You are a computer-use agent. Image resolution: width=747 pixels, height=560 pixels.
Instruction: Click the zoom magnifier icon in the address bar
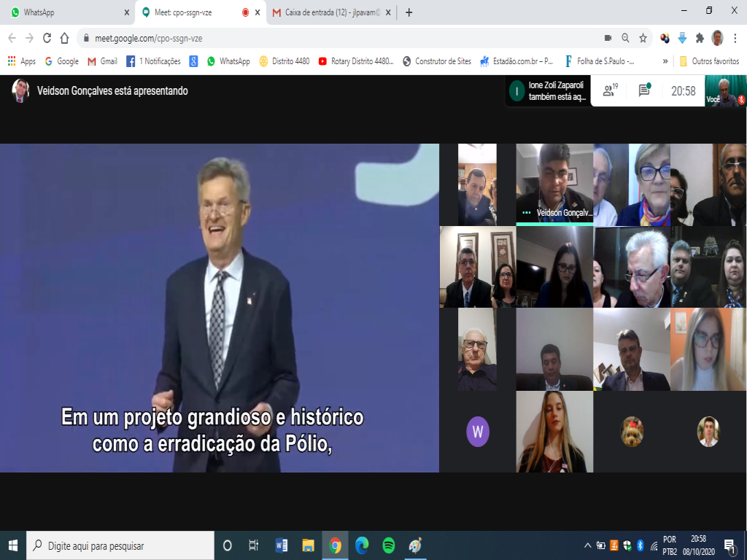point(625,38)
